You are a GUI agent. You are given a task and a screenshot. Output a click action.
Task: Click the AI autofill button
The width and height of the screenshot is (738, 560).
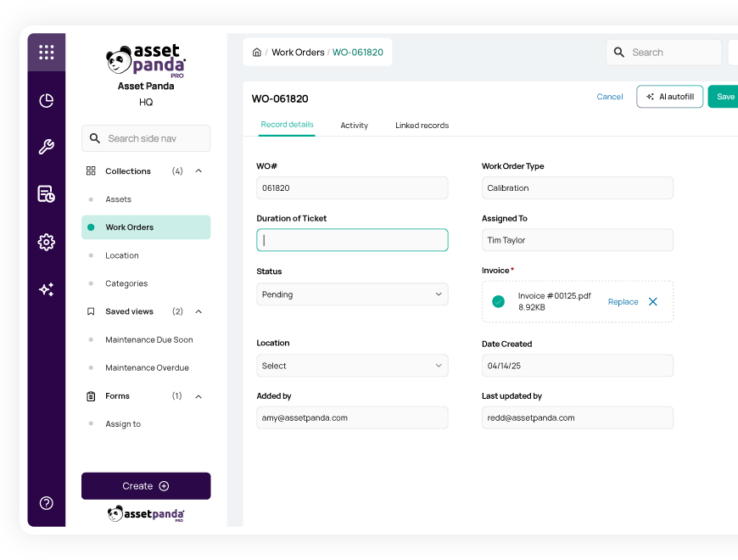pos(669,97)
